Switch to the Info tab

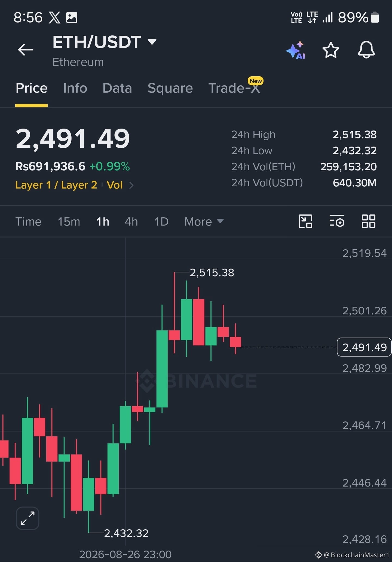click(75, 88)
